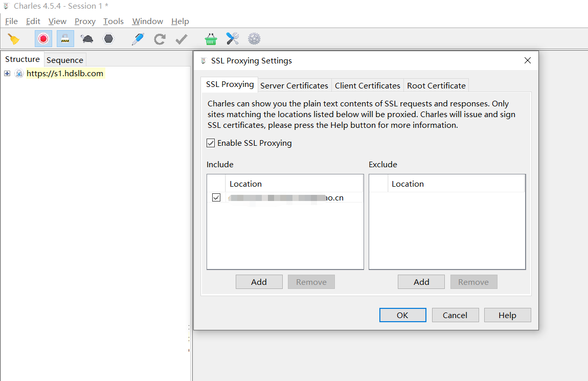Open the Edit menu
The width and height of the screenshot is (588, 381).
coord(33,21)
